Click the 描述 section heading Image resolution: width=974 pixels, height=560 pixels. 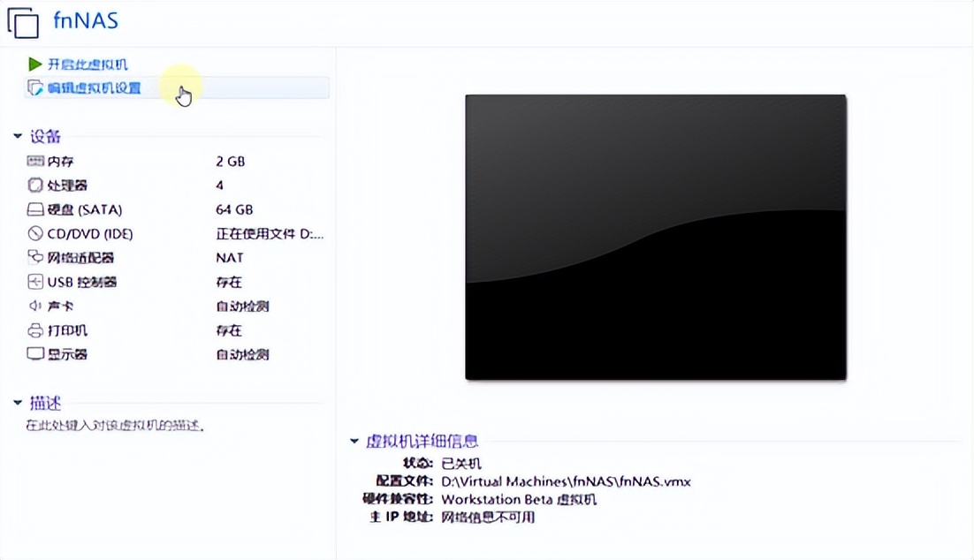coord(45,403)
